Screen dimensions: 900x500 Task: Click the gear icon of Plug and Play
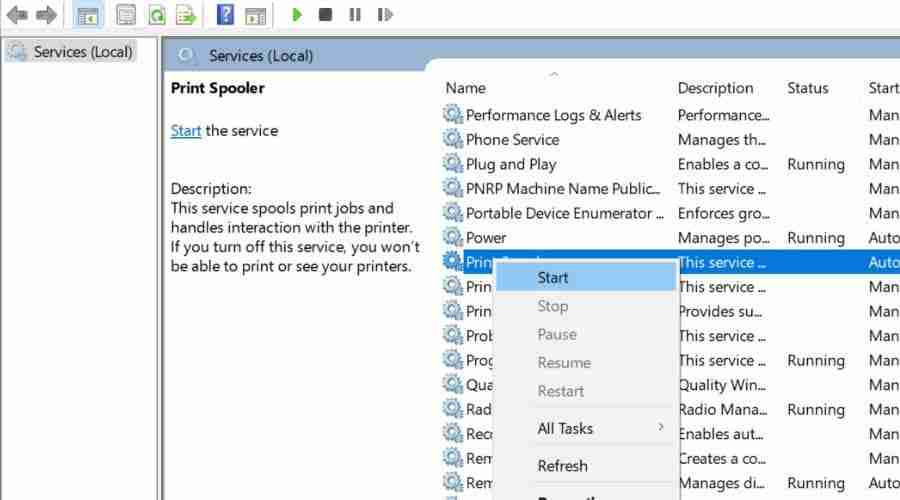452,164
